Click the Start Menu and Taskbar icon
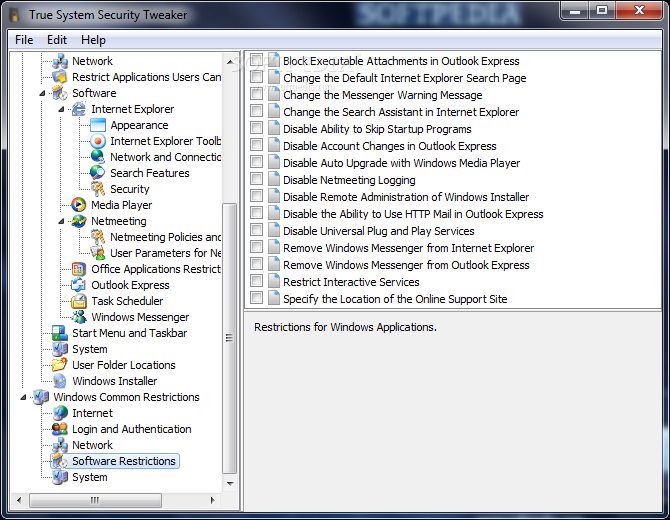 click(x=60, y=333)
